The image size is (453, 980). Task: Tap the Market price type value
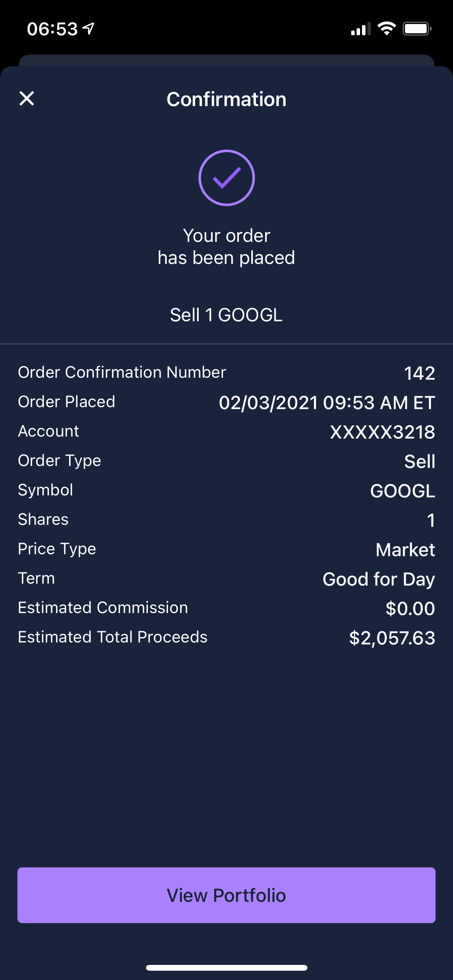click(405, 550)
